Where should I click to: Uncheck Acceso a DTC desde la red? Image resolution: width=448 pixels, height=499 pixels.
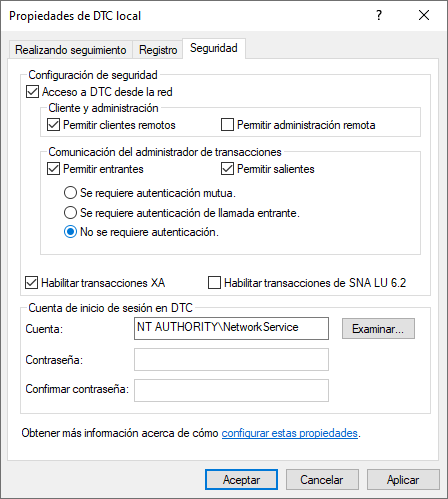click(x=32, y=92)
